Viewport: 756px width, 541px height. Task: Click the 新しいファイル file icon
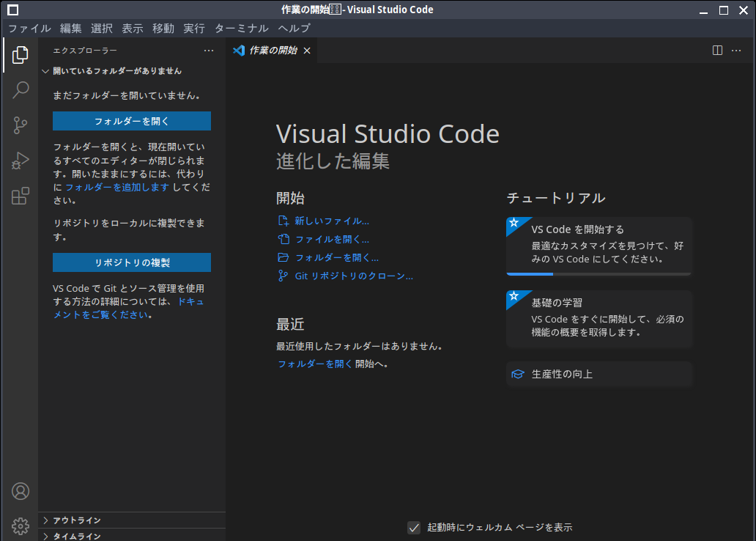pos(283,221)
